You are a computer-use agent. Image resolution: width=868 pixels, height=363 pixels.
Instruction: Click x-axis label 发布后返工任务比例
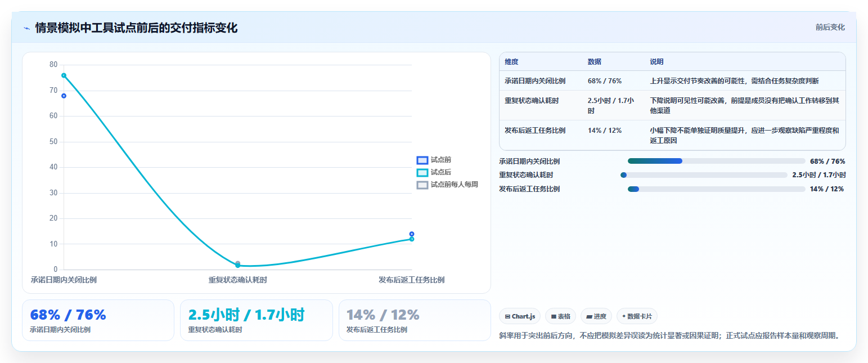pyautogui.click(x=412, y=280)
